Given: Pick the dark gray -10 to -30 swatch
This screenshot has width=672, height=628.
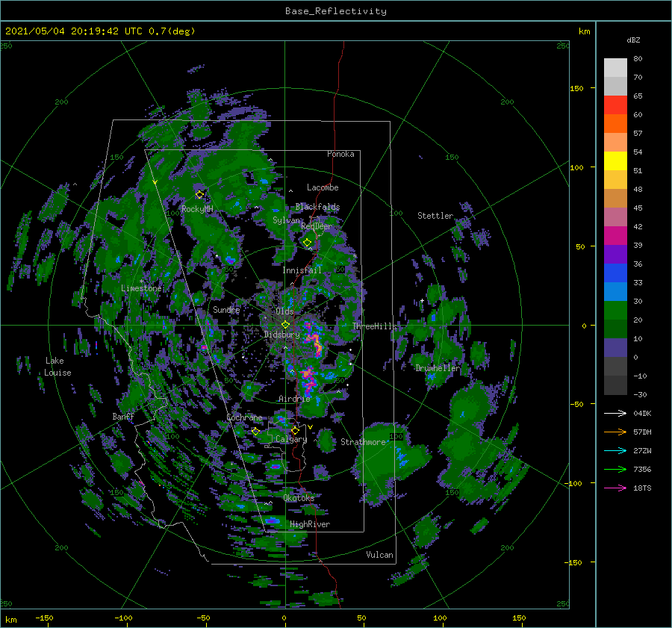Looking at the screenshot, I should (615, 385).
